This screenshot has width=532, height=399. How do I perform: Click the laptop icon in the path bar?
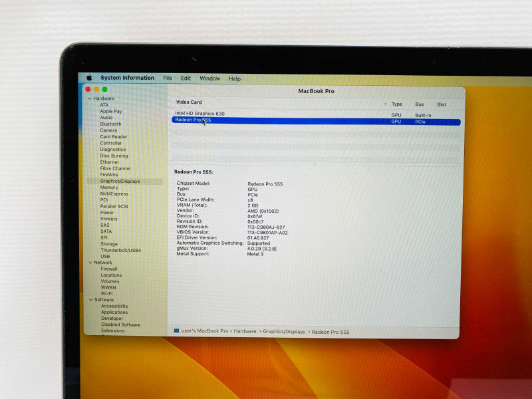coord(176,331)
